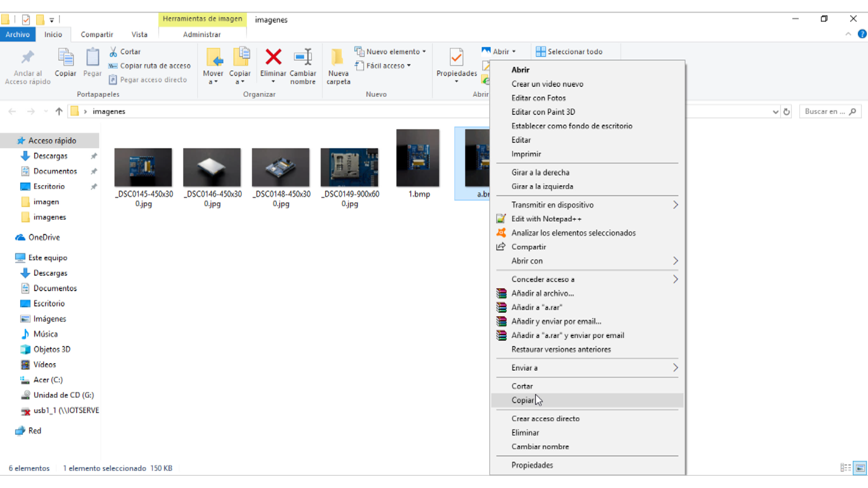This screenshot has height=488, width=868.
Task: Open the Vista ribbon tab
Action: [139, 34]
